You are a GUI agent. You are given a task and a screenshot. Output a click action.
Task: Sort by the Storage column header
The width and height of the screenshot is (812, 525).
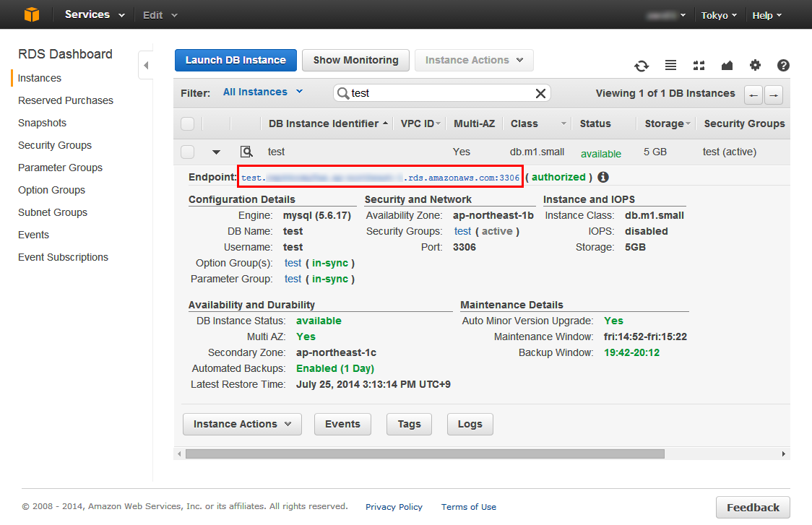pos(668,123)
